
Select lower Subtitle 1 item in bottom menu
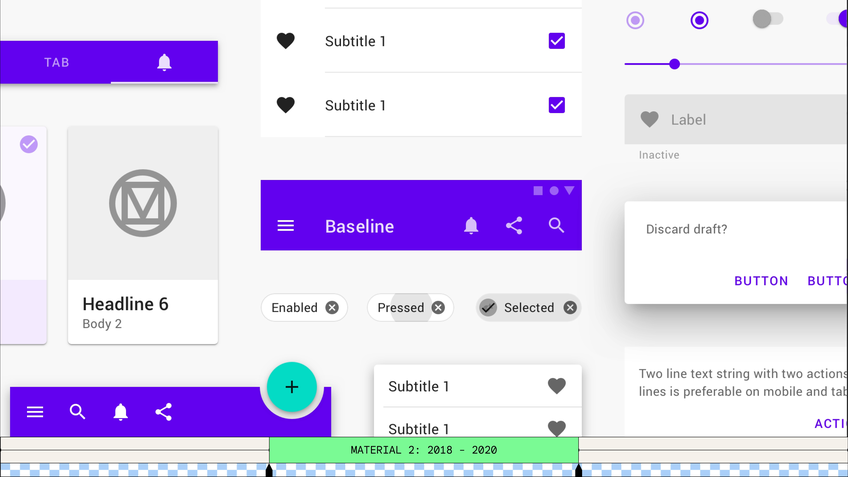478,423
